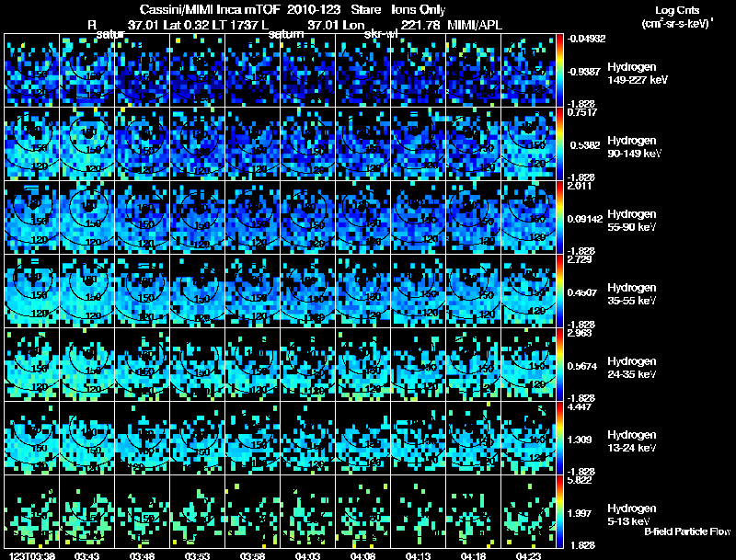The image size is (736, 560).
Task: Select the 'Hydrogen 90-149 keV' row label
Action: (x=634, y=147)
